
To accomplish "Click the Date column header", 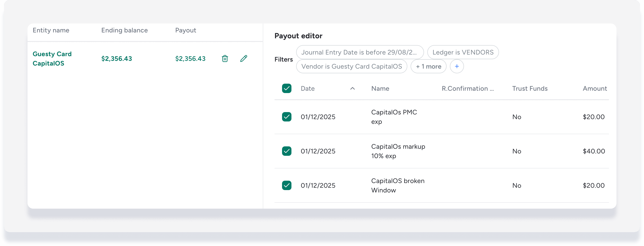I will (307, 89).
